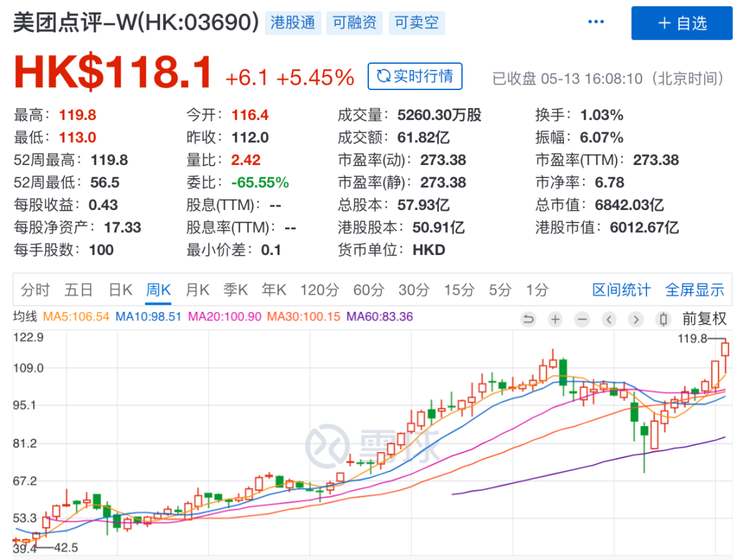
Task: Click the 港股通 tag
Action: tap(293, 23)
